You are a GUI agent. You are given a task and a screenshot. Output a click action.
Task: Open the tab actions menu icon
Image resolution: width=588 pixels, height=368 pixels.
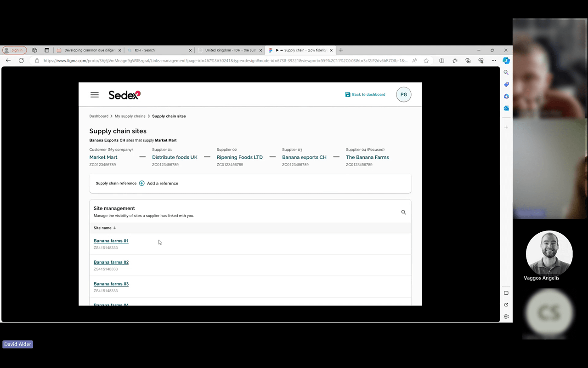(x=47, y=50)
